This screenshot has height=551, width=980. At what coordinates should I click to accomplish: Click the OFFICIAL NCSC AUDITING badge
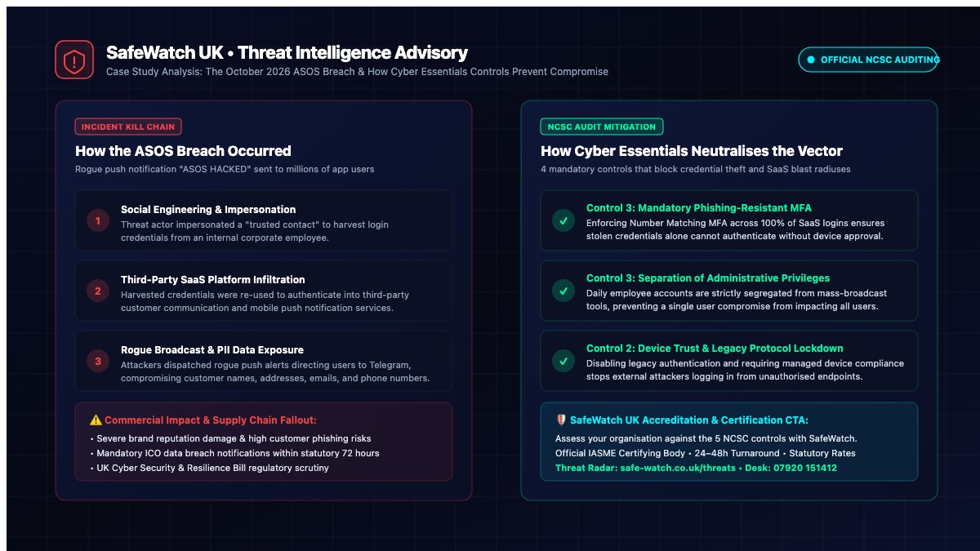(x=868, y=60)
